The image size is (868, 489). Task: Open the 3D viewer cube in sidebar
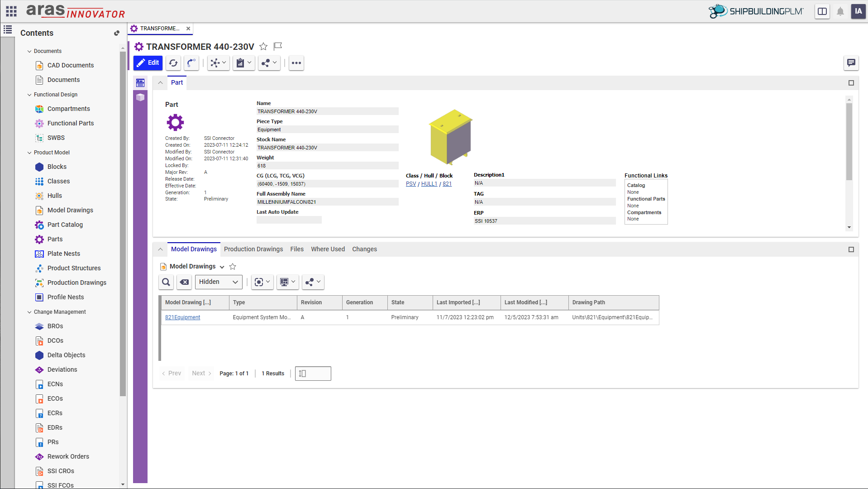[x=140, y=97]
